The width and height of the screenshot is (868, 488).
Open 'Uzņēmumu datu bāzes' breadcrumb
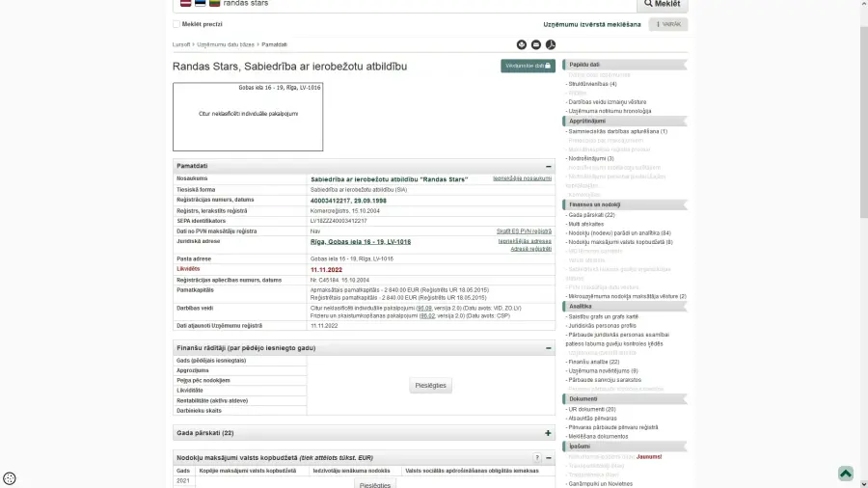pyautogui.click(x=226, y=44)
